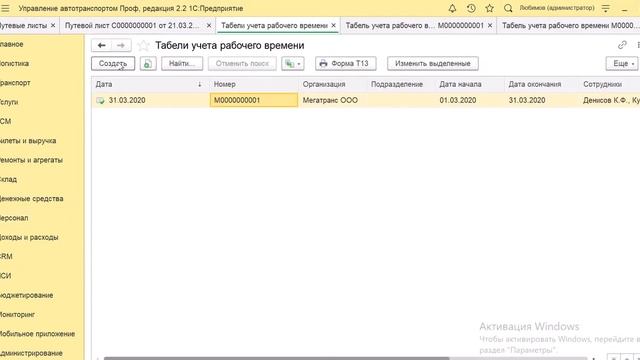Open Ремонты и агрегаты section

coord(31,160)
